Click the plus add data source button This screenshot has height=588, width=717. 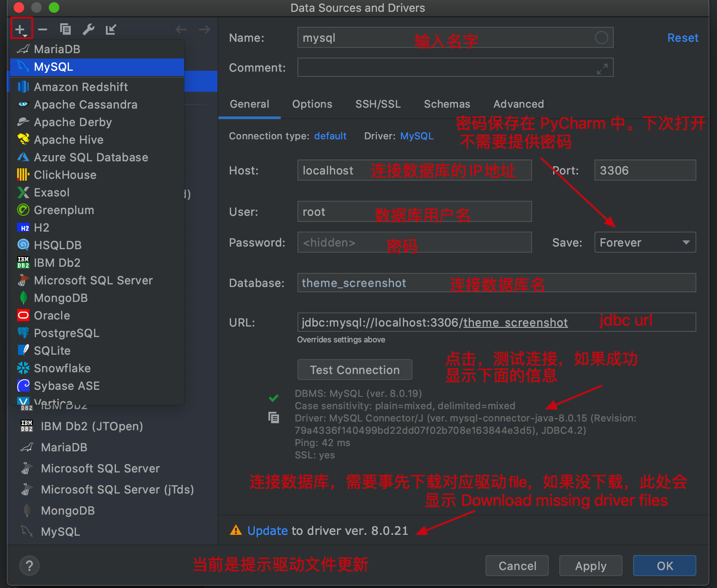tap(21, 29)
